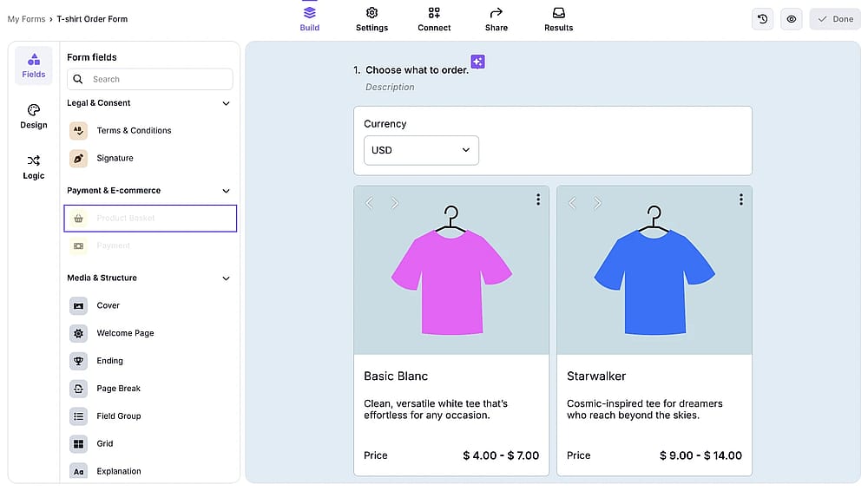Show previous image on Starwalker card
The image size is (868, 491).
tap(572, 203)
